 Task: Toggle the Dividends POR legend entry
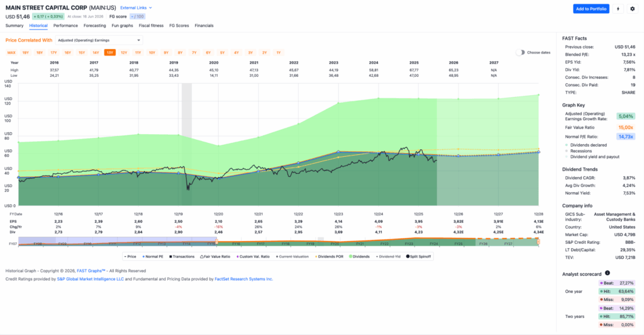329,256
